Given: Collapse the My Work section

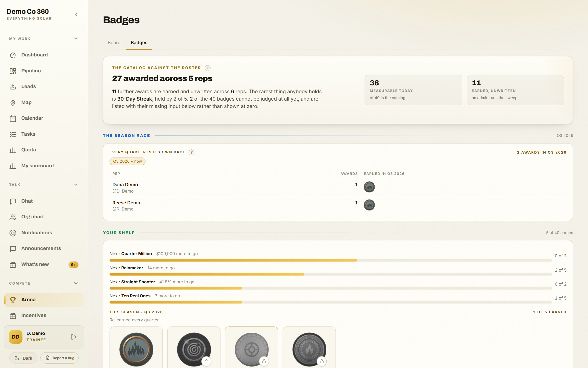Looking at the screenshot, I should 76,39.
